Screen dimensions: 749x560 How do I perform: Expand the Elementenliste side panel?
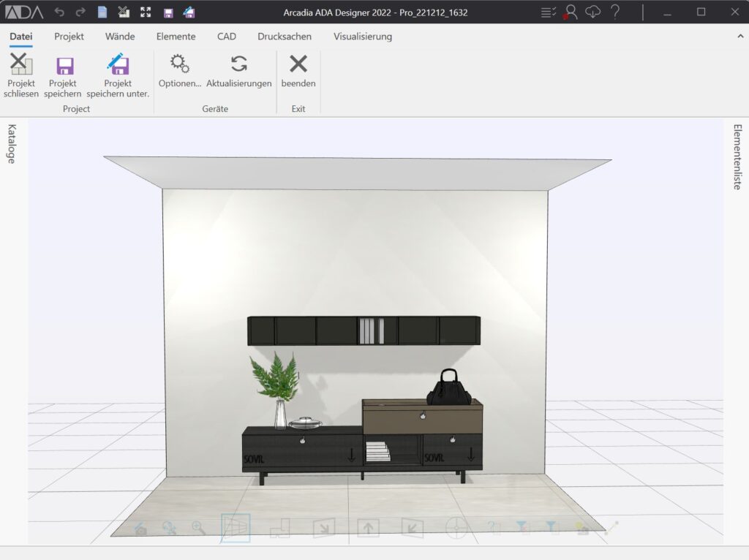tap(737, 156)
